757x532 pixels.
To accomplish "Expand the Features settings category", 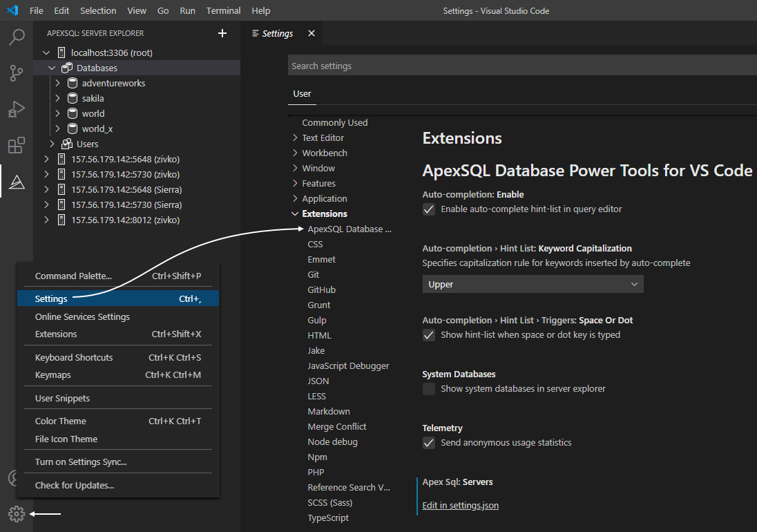I will coord(295,184).
